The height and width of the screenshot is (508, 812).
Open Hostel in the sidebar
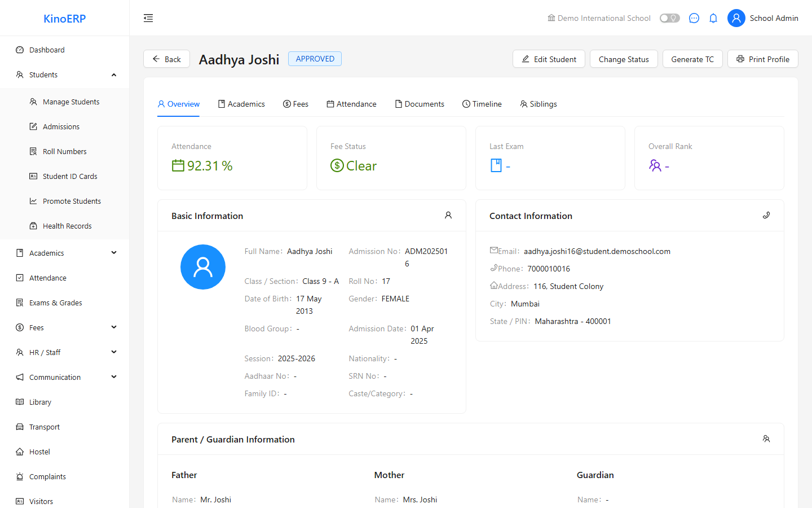click(x=64, y=452)
